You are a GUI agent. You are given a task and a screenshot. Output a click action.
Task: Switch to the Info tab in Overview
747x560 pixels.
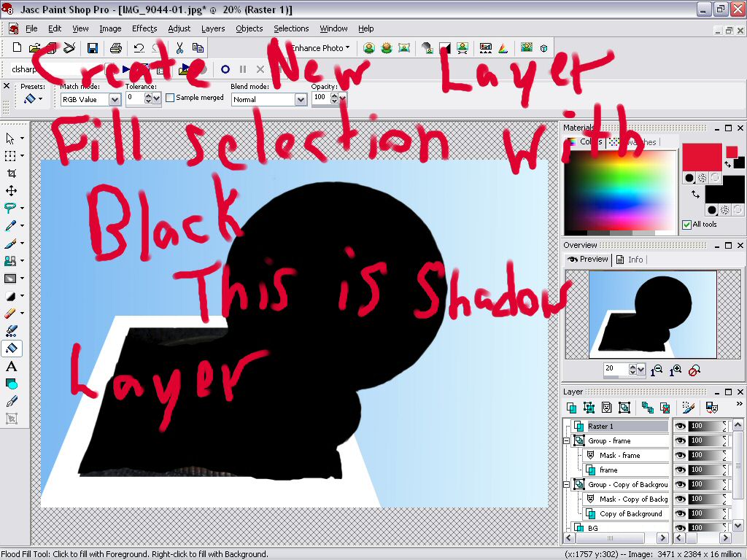pos(630,259)
